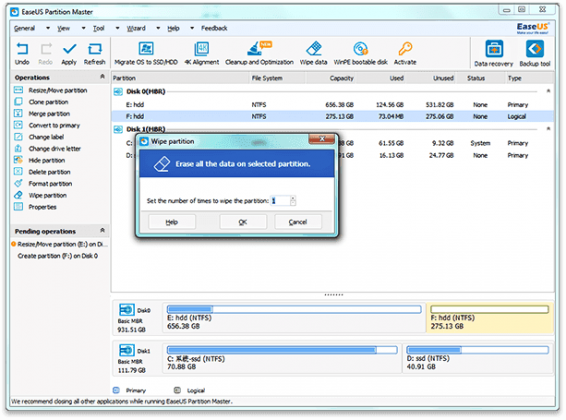Click the Disk0 icon in disk map
The width and height of the screenshot is (566, 420).
click(x=126, y=310)
